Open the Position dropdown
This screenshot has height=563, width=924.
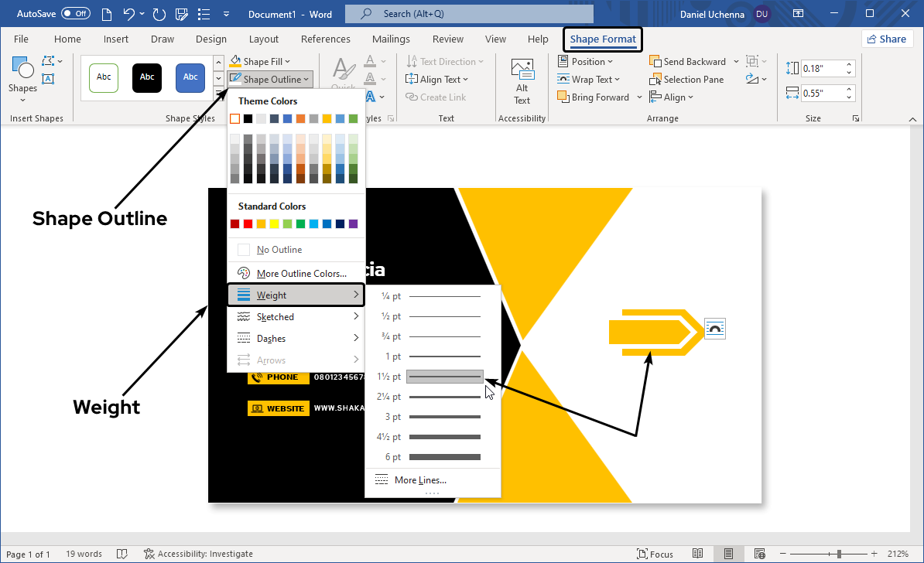point(585,62)
